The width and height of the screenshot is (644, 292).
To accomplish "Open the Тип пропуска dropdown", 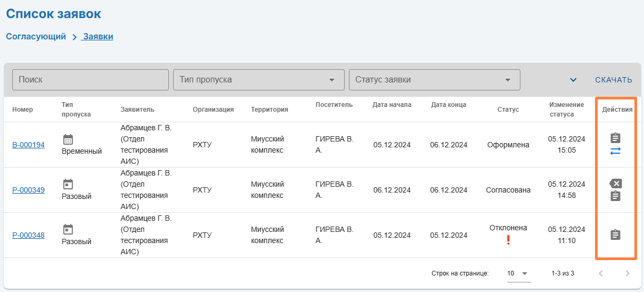I will [258, 80].
